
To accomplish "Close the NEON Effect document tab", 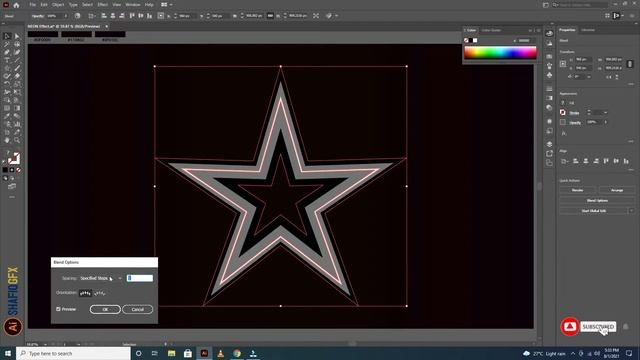I will 107,26.
